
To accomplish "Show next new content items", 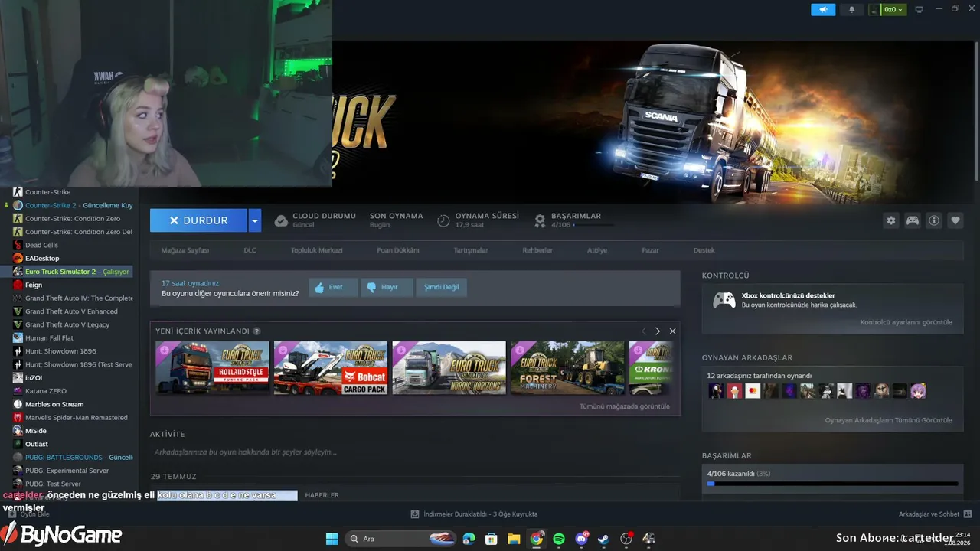I will coord(658,331).
